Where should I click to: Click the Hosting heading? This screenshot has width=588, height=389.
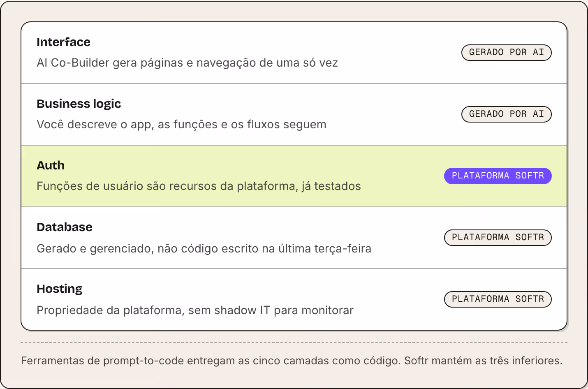[x=60, y=289]
